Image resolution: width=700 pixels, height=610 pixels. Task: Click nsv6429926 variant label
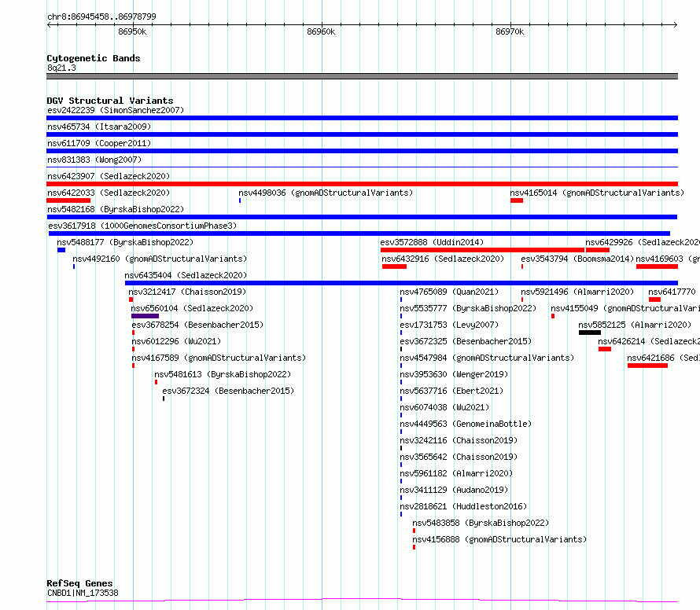[643, 242]
